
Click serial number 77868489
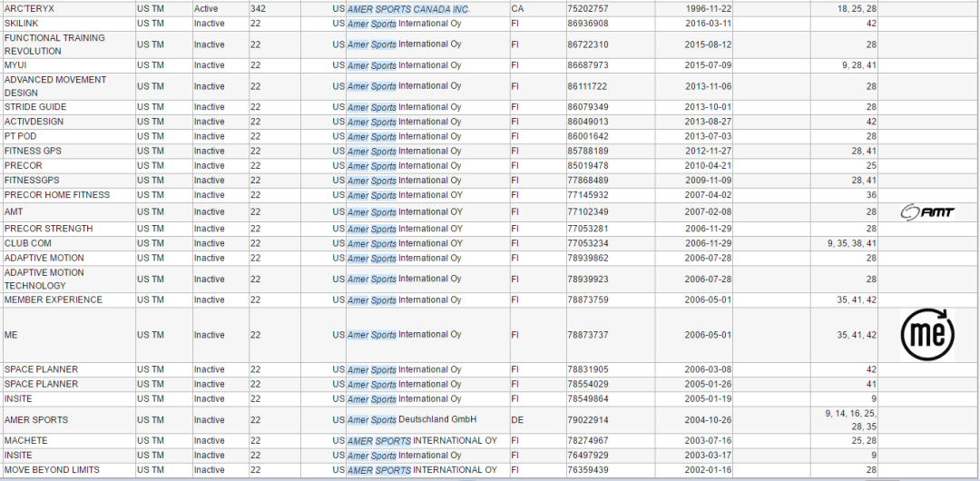tap(587, 180)
